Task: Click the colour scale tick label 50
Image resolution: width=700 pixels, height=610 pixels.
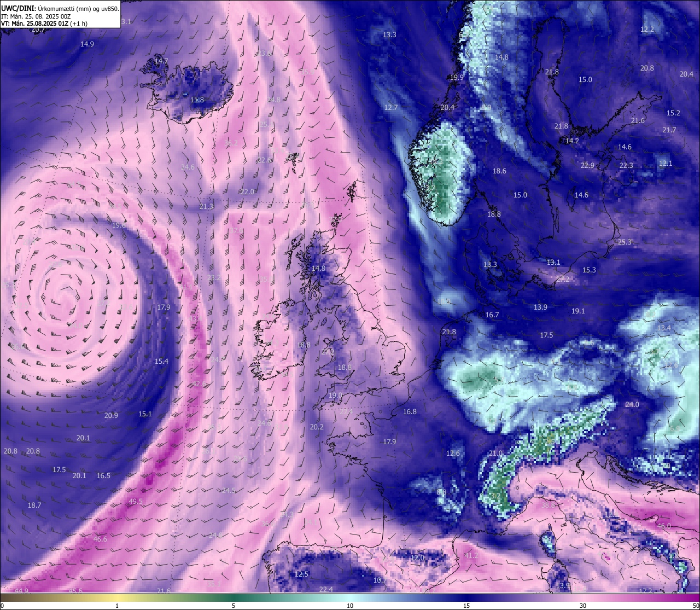Action: [696, 606]
